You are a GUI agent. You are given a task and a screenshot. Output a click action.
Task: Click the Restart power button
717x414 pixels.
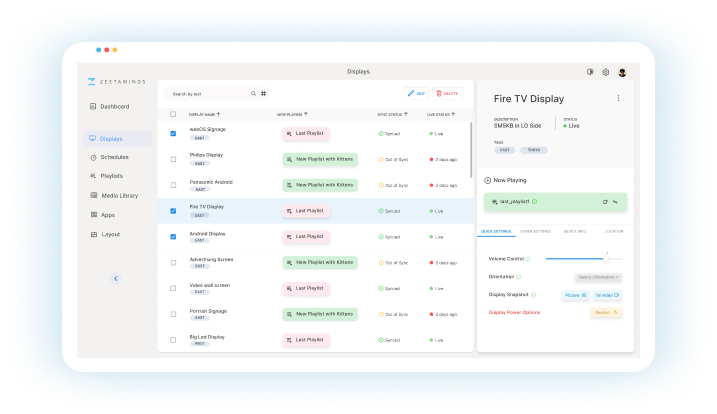[x=606, y=312]
